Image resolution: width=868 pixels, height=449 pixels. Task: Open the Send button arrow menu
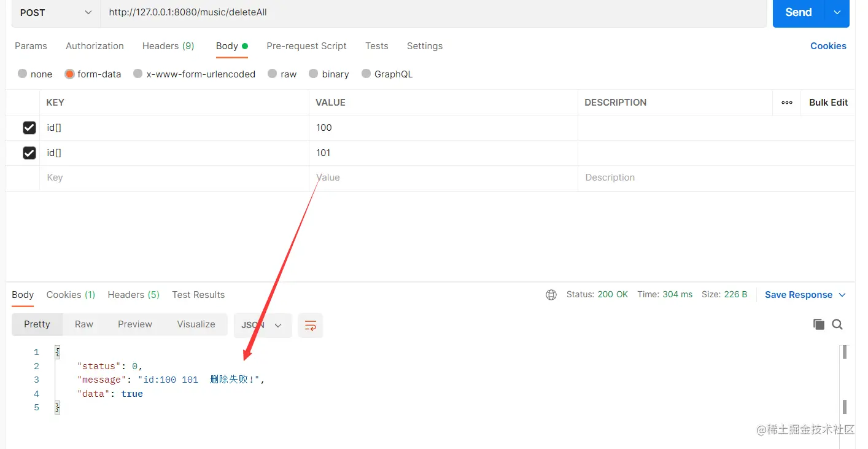point(837,12)
